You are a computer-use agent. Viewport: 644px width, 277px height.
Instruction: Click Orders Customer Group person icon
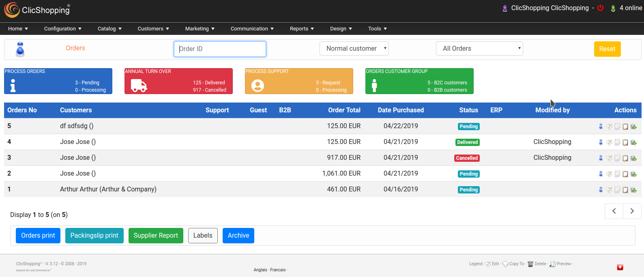pos(374,85)
